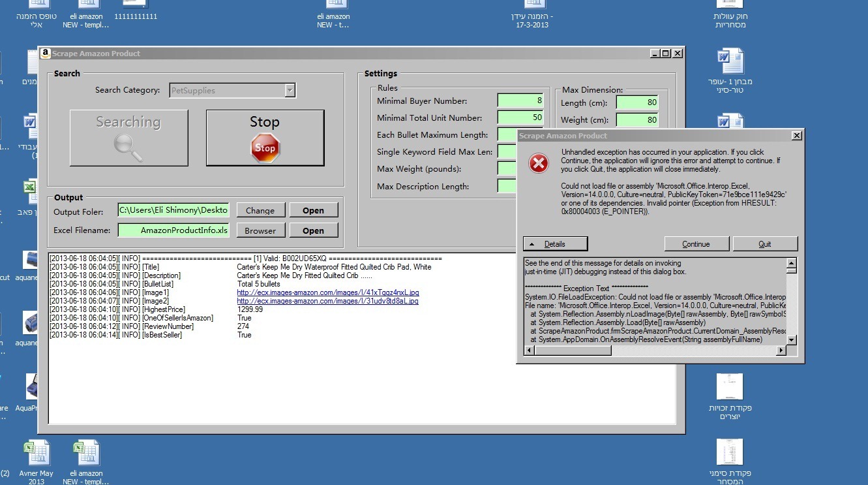Click the Max Weight (pounds) field

click(507, 168)
